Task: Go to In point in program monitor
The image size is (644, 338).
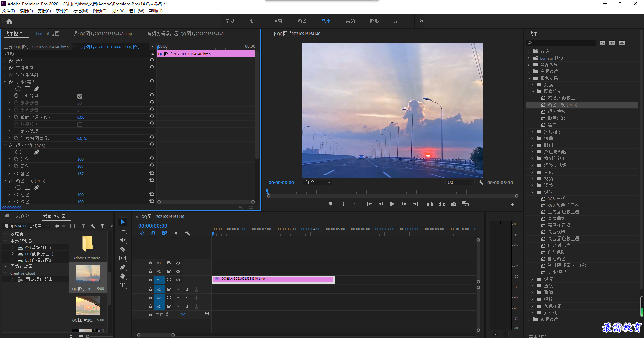Action: [x=369, y=204]
